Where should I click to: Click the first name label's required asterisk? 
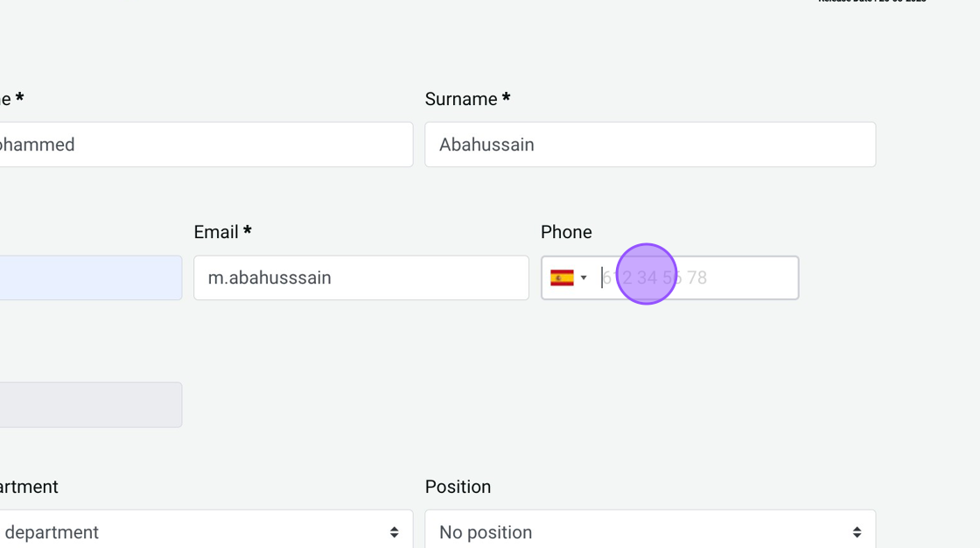click(19, 99)
